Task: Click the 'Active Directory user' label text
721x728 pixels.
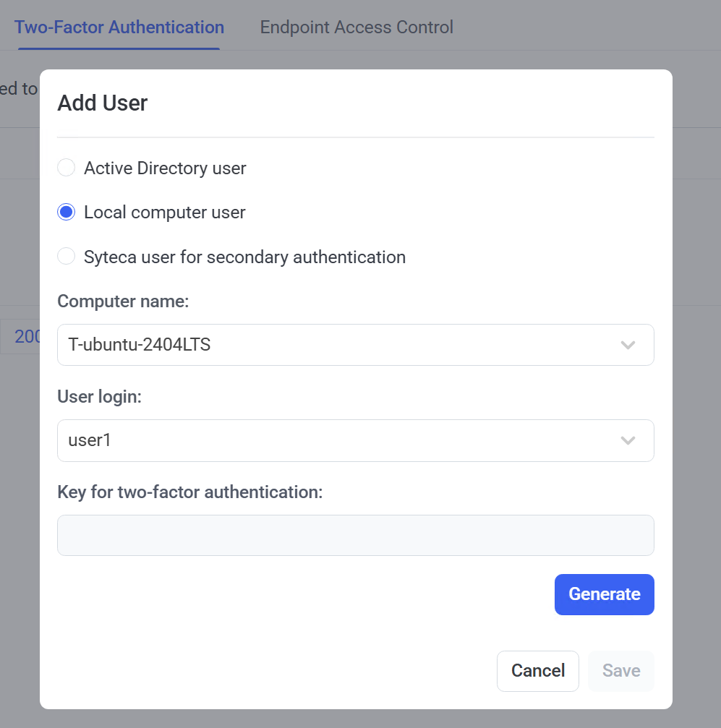Action: [165, 168]
